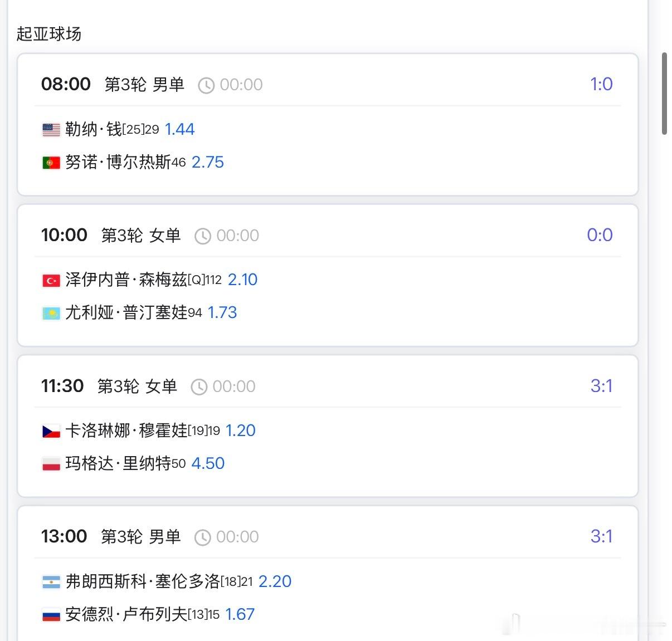Viewport: 672px width, 641px height.
Task: Click the Poland flag beside 玛格达·里纳特
Action: (x=51, y=464)
